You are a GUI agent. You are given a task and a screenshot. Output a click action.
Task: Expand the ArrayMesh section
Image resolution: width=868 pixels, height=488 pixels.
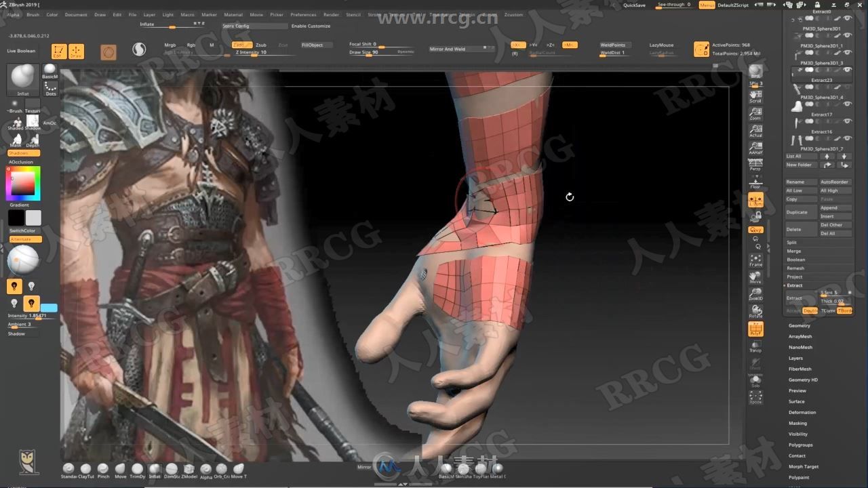800,336
